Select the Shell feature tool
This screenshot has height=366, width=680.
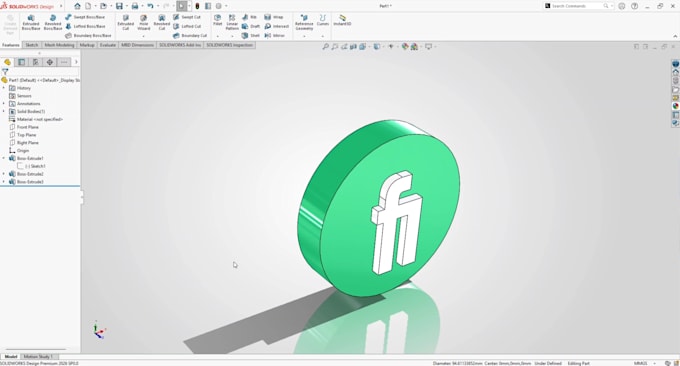tap(251, 36)
